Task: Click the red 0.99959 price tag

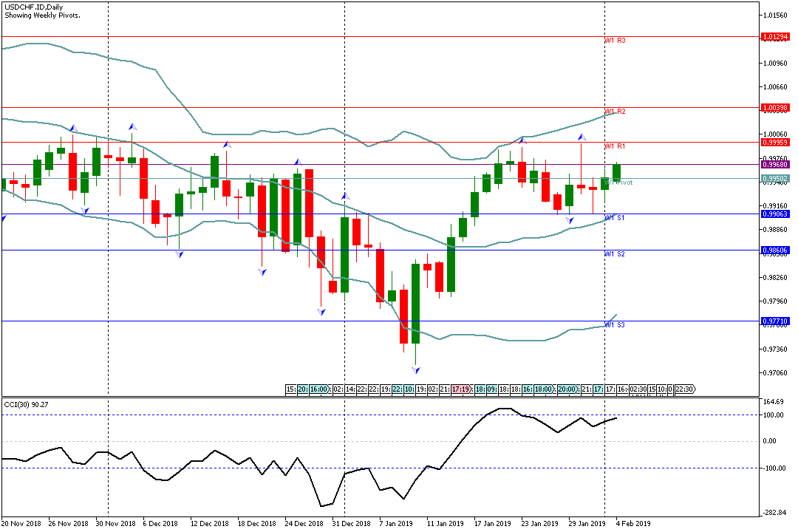Action: tap(775, 142)
